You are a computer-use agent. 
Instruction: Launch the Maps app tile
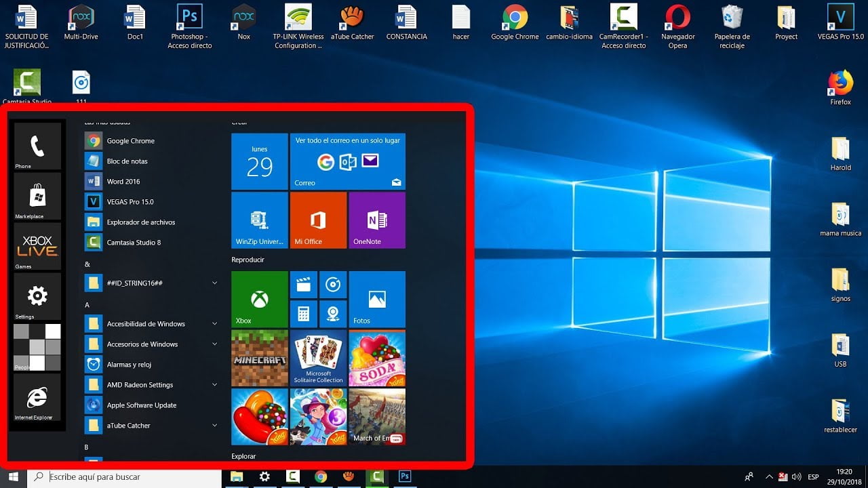(333, 313)
